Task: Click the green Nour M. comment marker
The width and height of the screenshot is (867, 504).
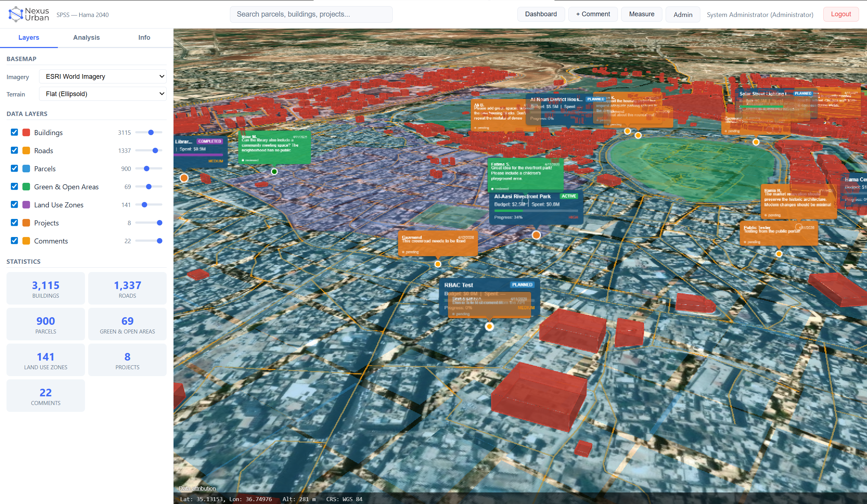Action: [x=274, y=172]
